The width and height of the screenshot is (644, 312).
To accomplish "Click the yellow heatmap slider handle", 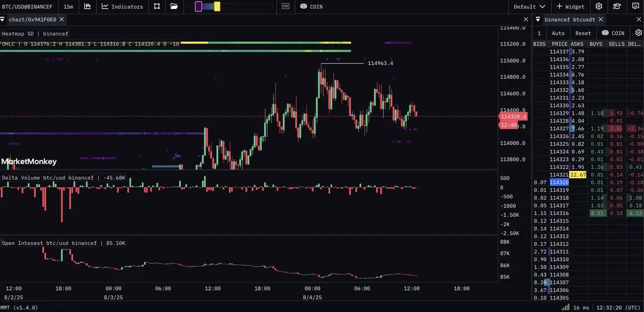I will pyautogui.click(x=217, y=6).
